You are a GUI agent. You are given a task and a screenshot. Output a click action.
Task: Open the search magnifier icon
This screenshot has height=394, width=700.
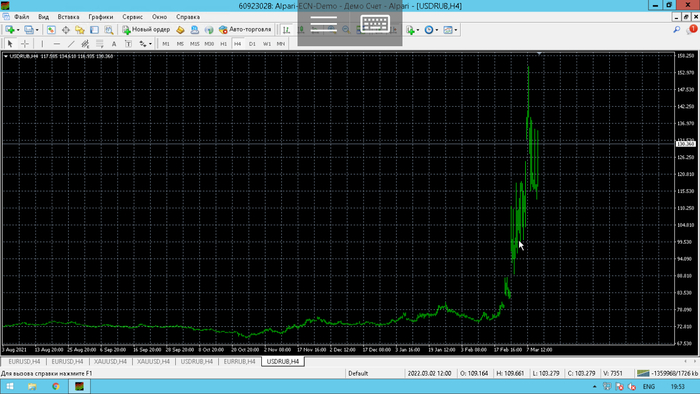(x=677, y=29)
